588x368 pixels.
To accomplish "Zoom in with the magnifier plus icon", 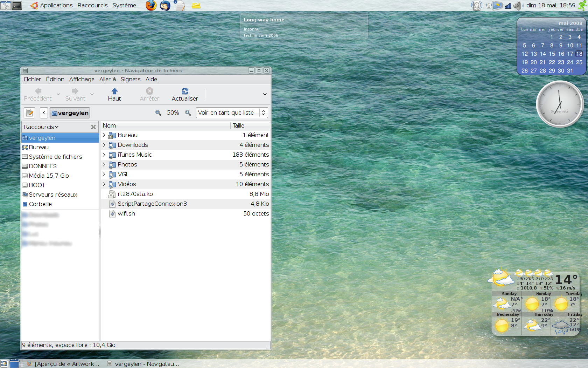I will 188,113.
